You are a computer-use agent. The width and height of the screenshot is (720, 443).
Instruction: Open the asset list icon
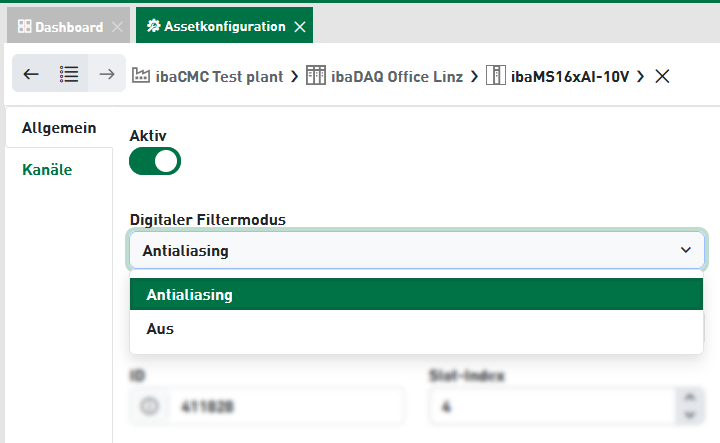pyautogui.click(x=69, y=74)
